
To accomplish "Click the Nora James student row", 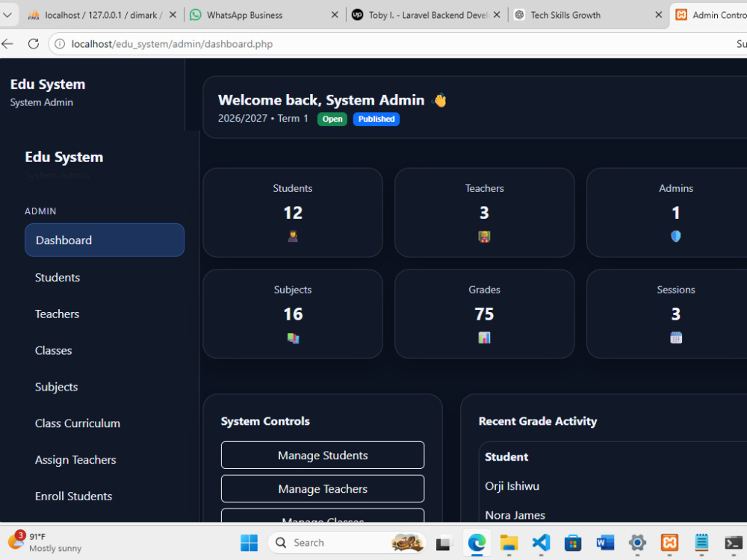I will (613, 512).
